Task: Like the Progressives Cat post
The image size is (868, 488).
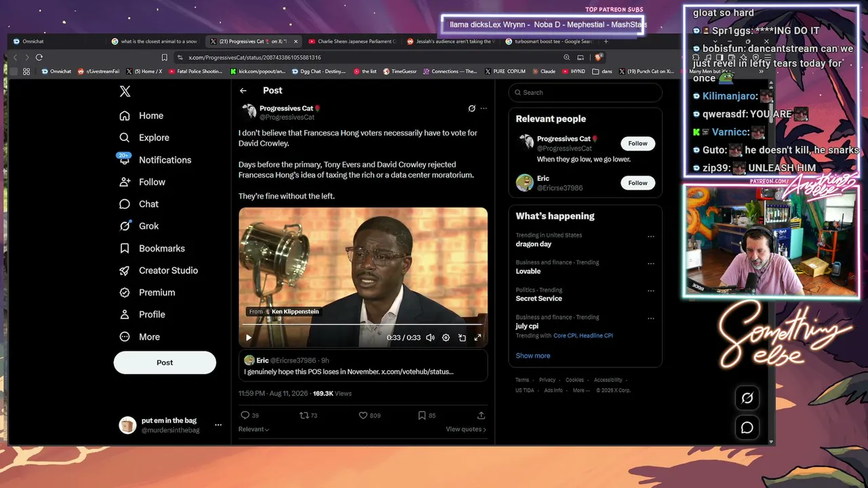Action: [x=370, y=415]
